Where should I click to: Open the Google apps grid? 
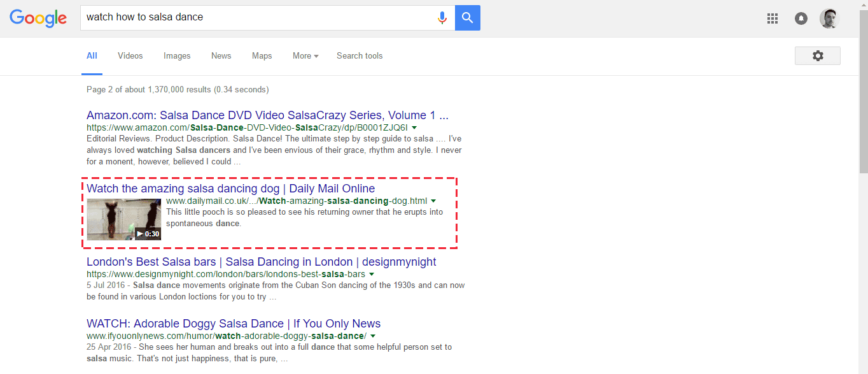coord(772,18)
